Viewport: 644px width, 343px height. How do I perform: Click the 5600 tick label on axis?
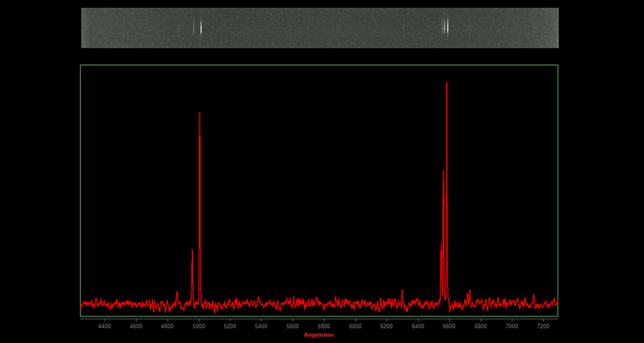292,326
